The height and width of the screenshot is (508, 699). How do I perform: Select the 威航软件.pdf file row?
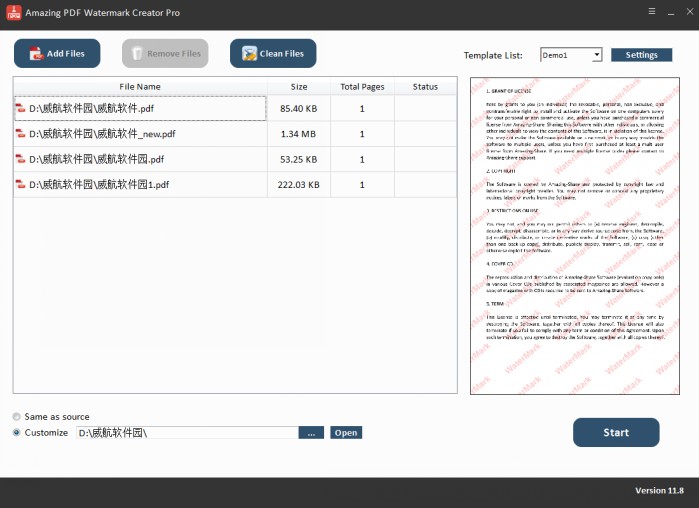(235, 108)
